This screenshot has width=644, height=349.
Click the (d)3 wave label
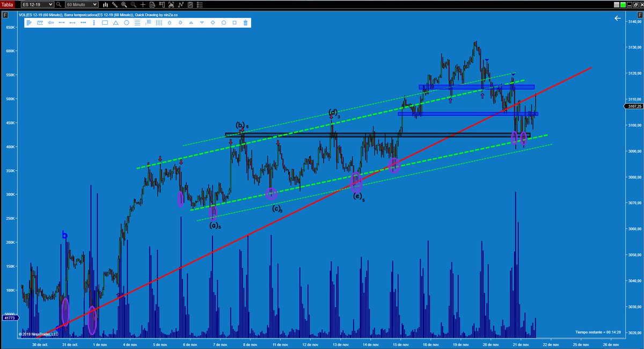(334, 113)
